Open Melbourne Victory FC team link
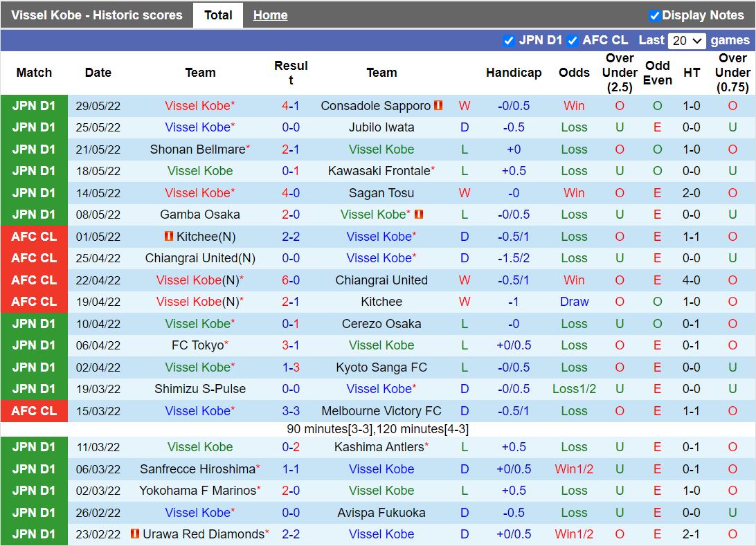This screenshot has width=756, height=546. coord(381,410)
